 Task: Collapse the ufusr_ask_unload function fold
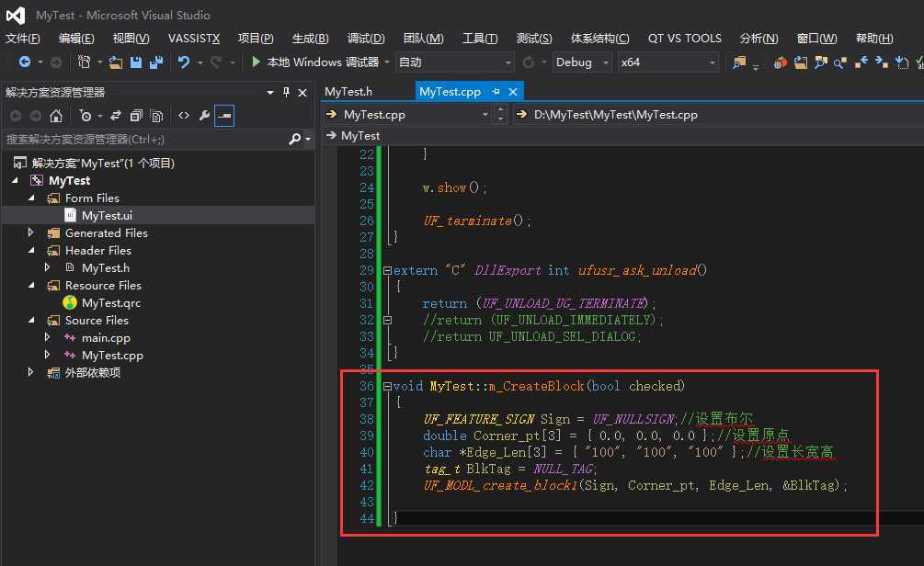(x=387, y=270)
